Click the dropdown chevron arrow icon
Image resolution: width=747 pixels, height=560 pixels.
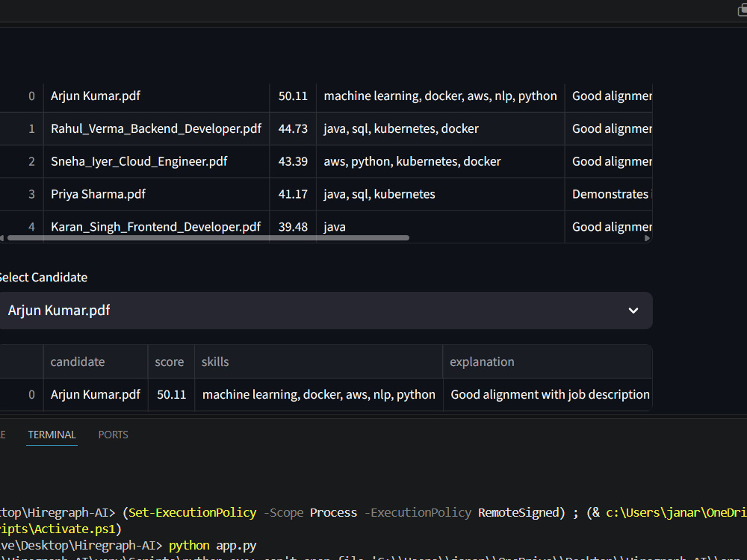click(633, 311)
